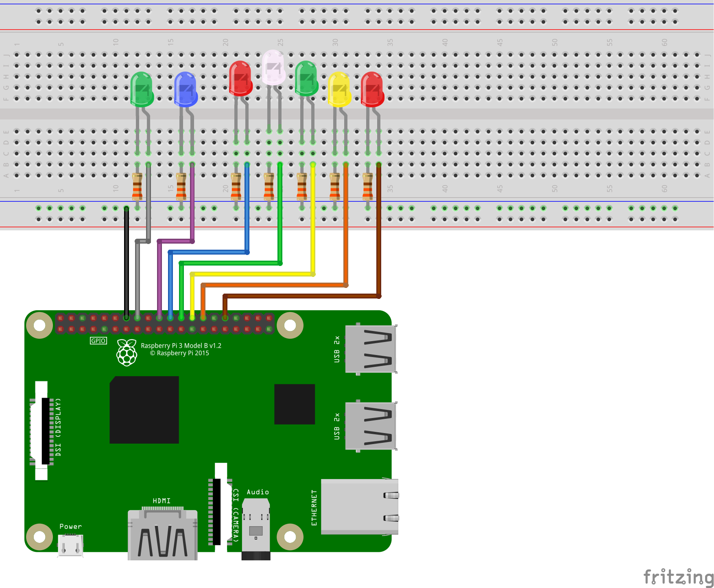Select the smaller black chip on the Pi
This screenshot has height=588, width=714.
click(295, 404)
